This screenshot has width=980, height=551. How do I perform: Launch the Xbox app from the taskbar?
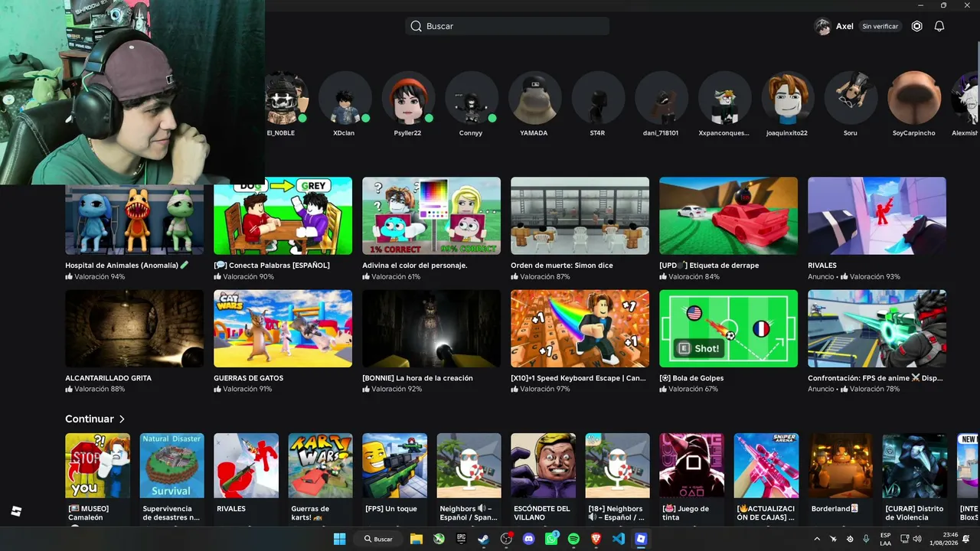coord(439,539)
